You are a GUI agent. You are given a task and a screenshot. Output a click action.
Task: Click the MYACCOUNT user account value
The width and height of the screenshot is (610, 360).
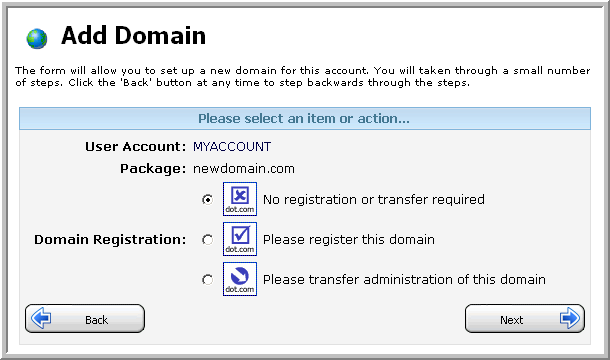point(232,146)
